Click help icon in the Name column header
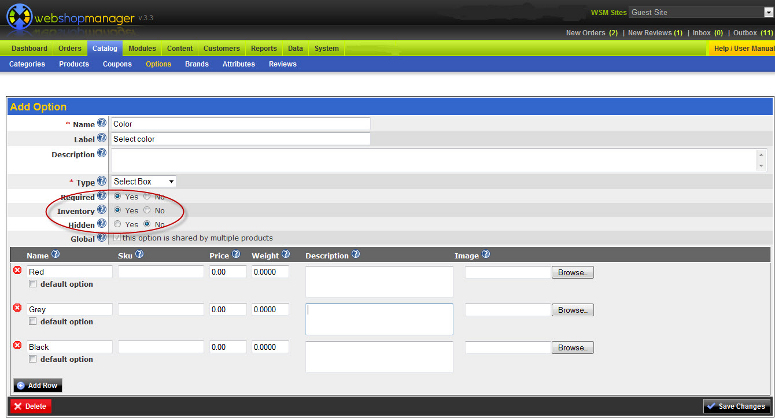This screenshot has height=418, width=775. coord(55,254)
